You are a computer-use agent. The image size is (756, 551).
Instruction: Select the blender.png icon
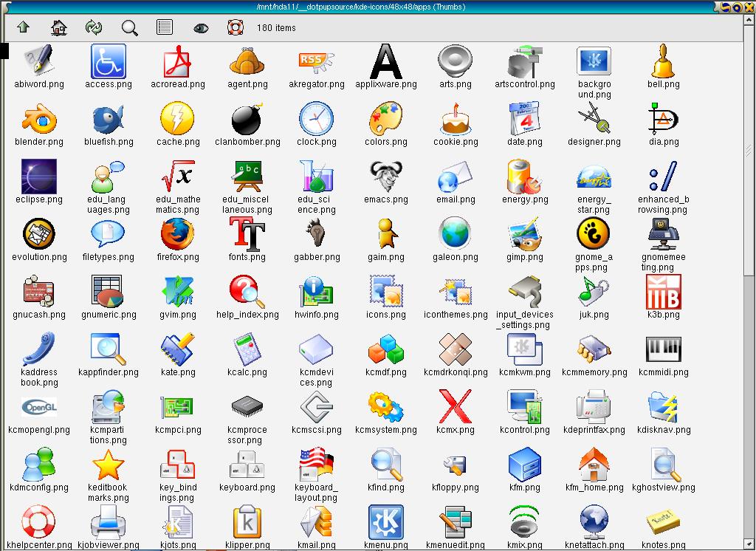point(39,119)
